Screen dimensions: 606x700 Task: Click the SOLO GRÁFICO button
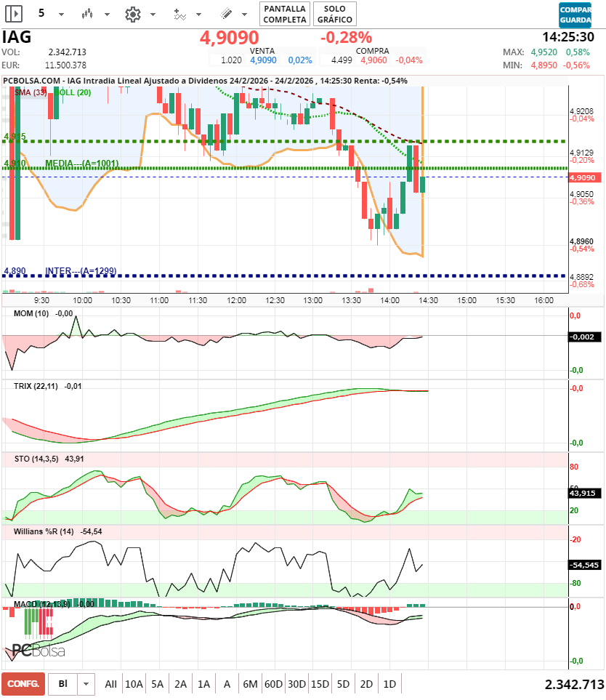click(335, 14)
